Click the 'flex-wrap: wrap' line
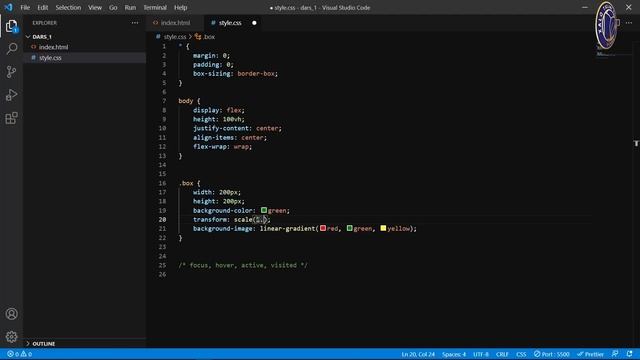Image resolution: width=640 pixels, height=360 pixels. (x=222, y=147)
